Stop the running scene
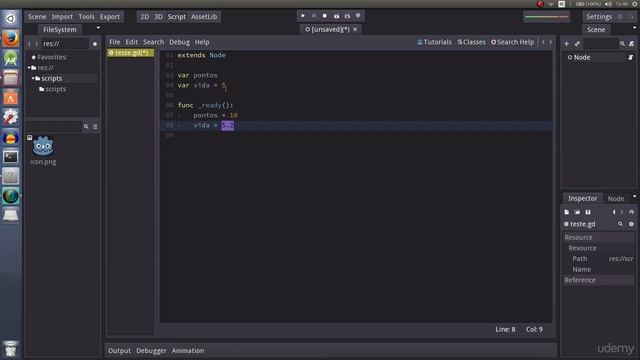The image size is (640, 360). (x=324, y=16)
